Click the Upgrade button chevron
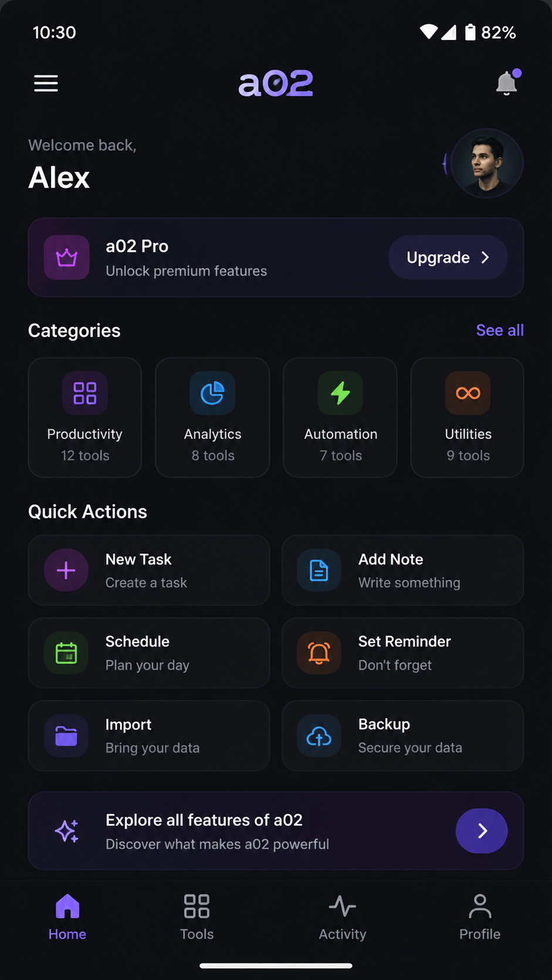 (485, 257)
